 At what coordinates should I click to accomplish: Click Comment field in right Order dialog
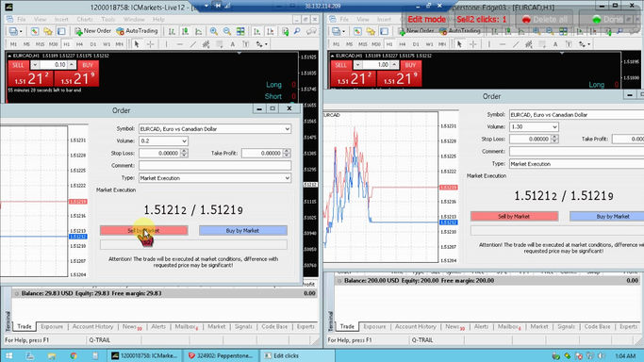(577, 152)
